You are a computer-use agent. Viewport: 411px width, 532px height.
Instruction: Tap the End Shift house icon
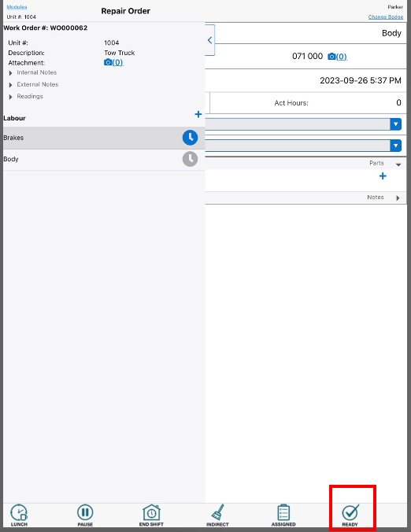pos(151,512)
